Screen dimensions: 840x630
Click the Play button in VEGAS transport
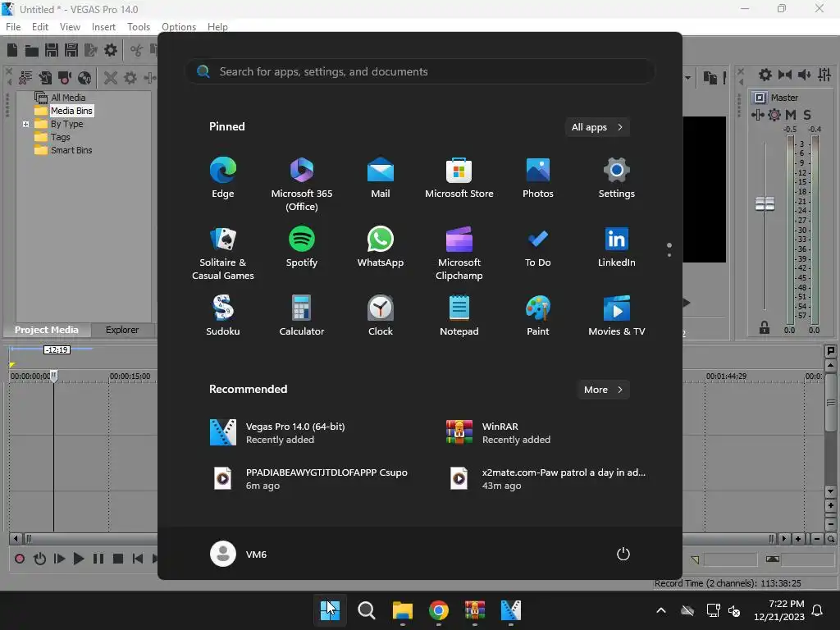tap(79, 559)
